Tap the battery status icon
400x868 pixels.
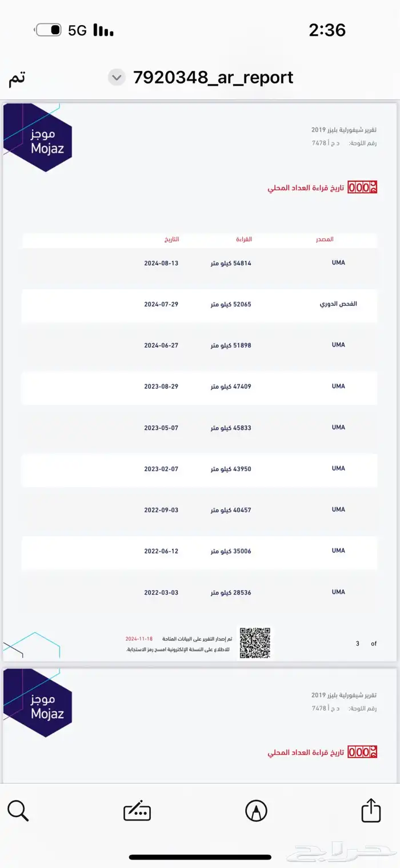coord(49,30)
